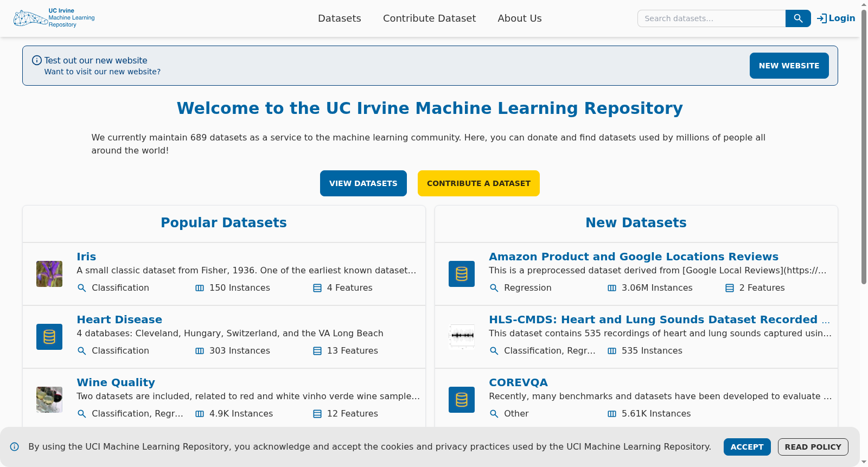This screenshot has width=868, height=467.
Task: Click the COREVQA database icon
Action: 462,400
